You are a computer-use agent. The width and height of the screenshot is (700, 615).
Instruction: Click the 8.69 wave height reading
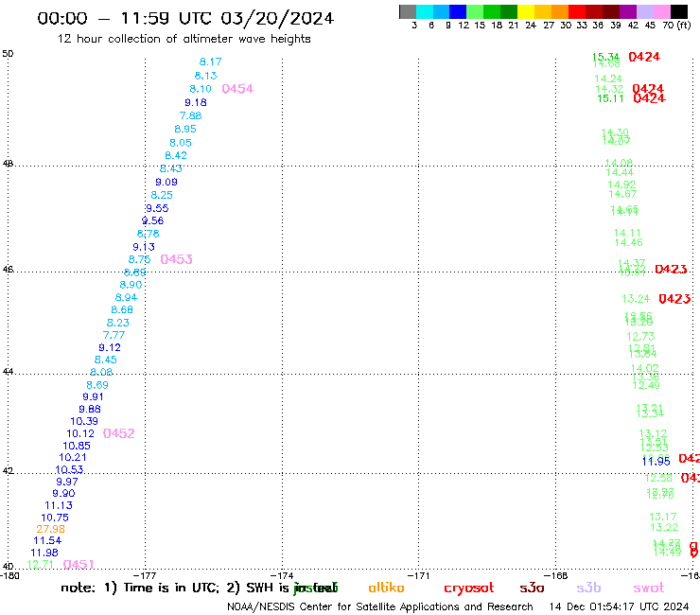[96, 385]
